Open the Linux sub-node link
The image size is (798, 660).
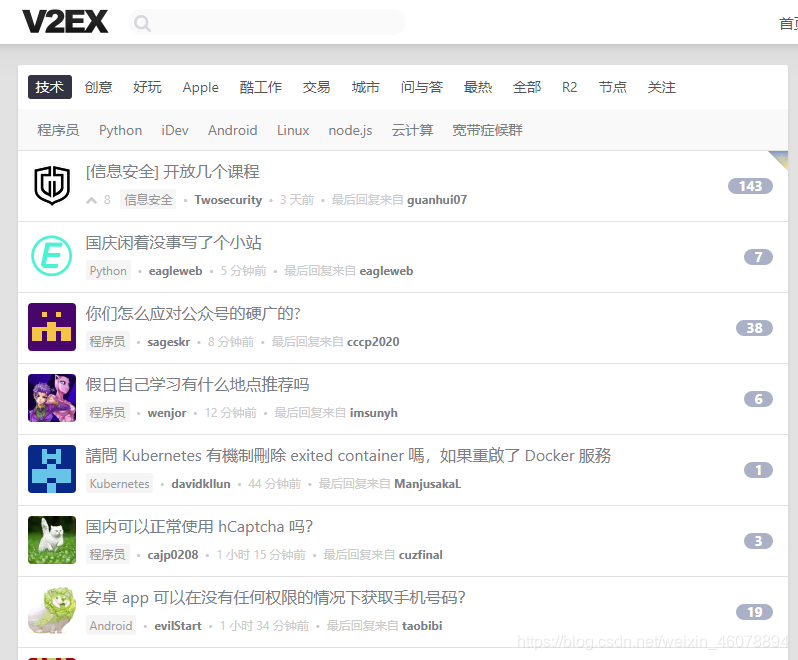click(x=293, y=130)
